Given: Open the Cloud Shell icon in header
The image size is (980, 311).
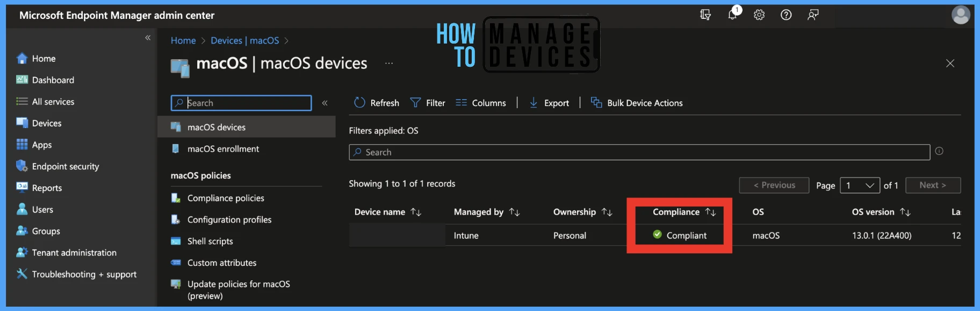Looking at the screenshot, I should [705, 15].
